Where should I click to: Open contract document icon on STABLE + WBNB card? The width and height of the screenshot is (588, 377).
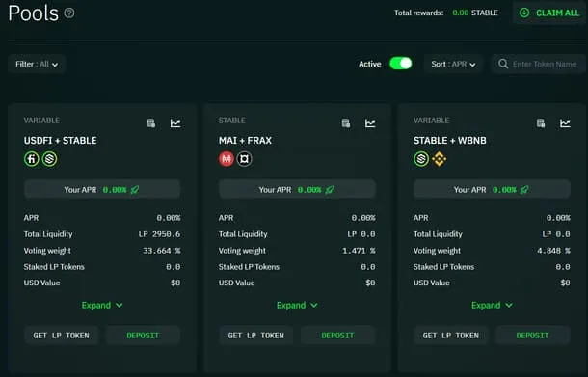click(541, 123)
